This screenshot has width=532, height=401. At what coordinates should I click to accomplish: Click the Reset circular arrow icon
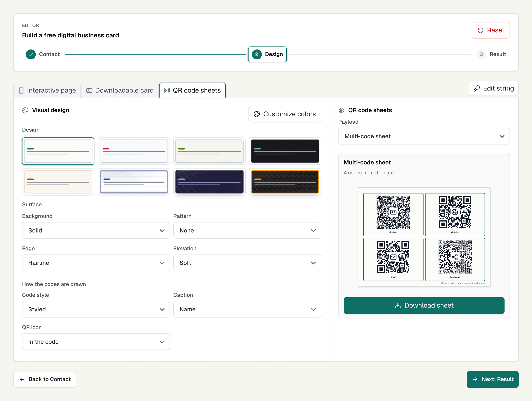(x=480, y=30)
